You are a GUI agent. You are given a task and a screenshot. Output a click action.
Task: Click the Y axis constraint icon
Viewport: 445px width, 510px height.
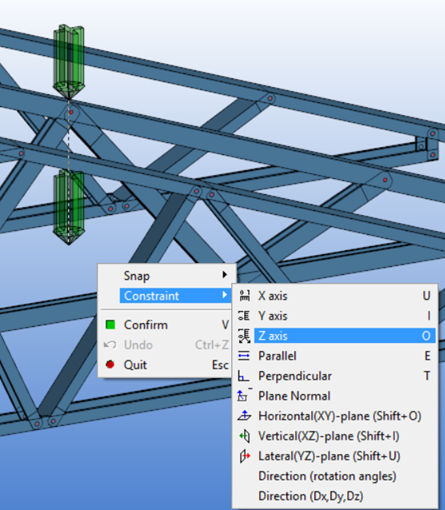pos(244,316)
